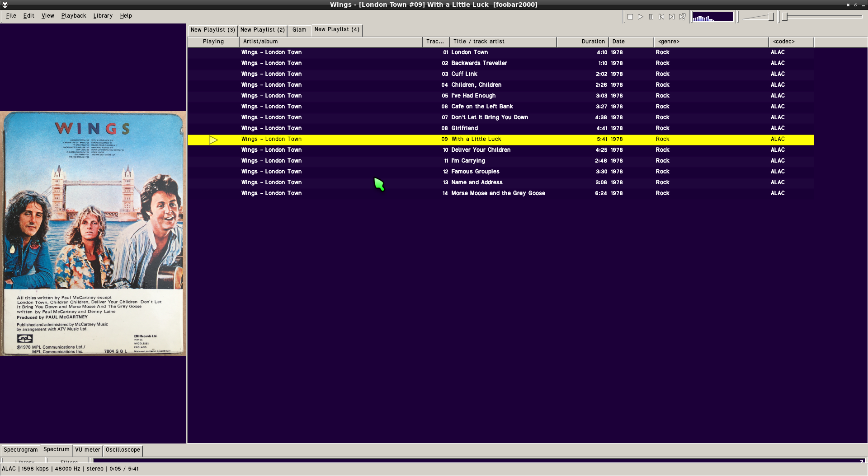
Task: Sort by the Artist/album column header
Action: pyautogui.click(x=330, y=42)
